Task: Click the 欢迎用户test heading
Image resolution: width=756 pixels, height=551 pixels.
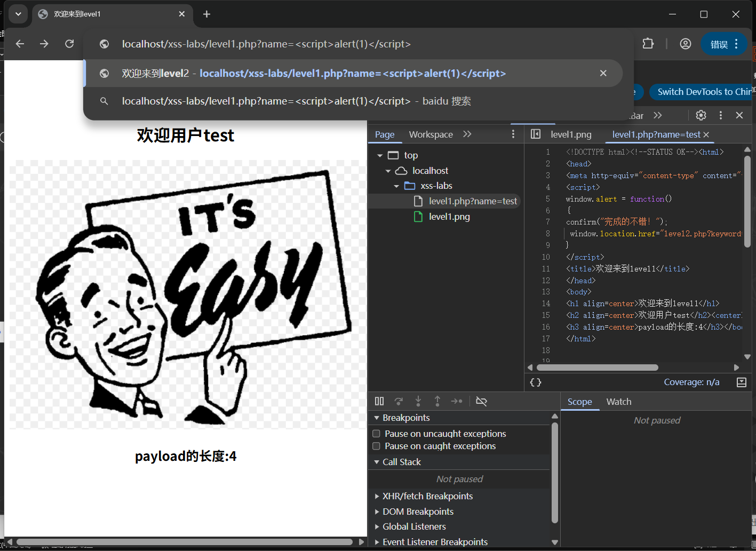Action: click(186, 135)
